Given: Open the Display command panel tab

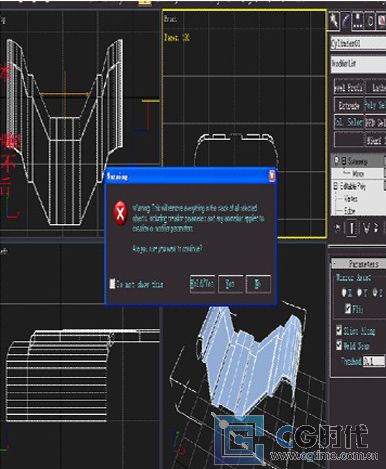Looking at the screenshot, I should coord(381,21).
